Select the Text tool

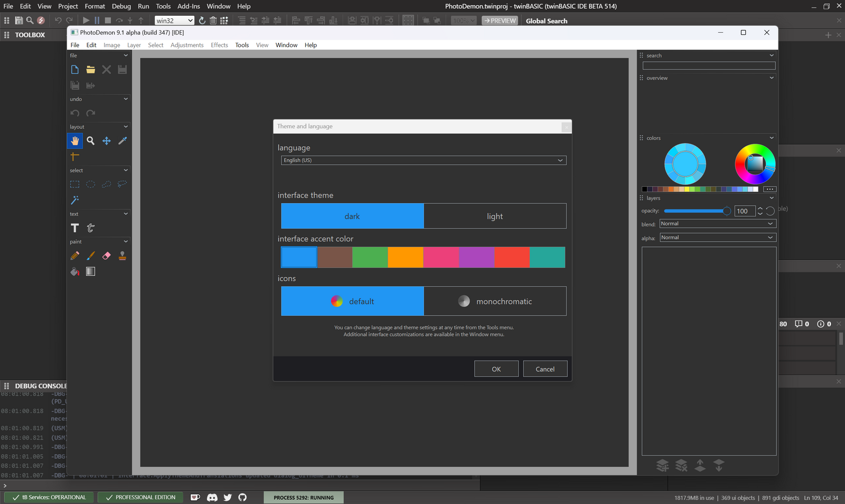coord(74,228)
